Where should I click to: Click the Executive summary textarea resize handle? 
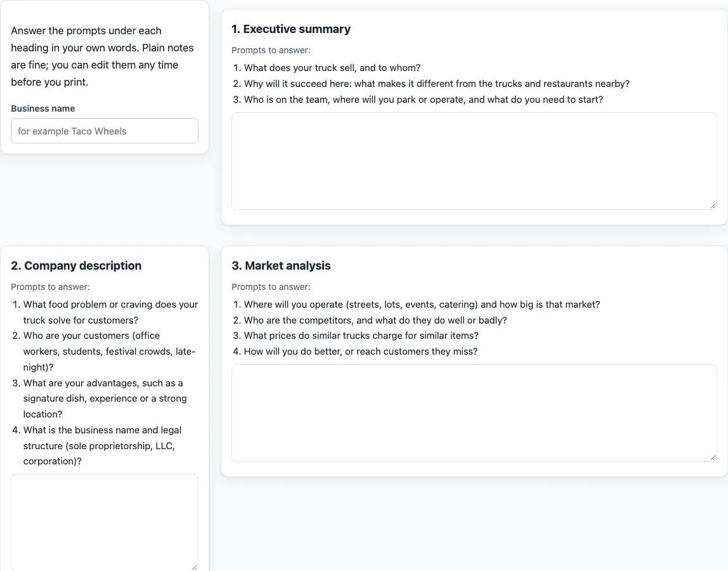[713, 206]
